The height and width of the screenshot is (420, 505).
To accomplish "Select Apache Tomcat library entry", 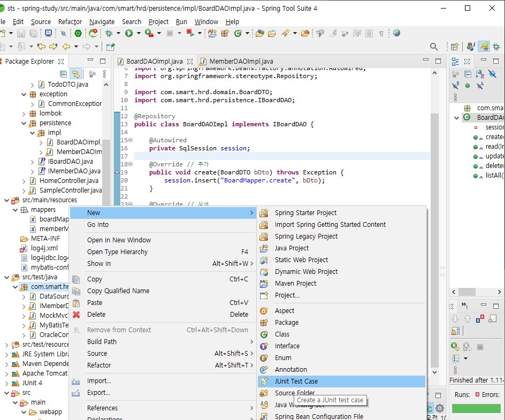I will (45, 373).
